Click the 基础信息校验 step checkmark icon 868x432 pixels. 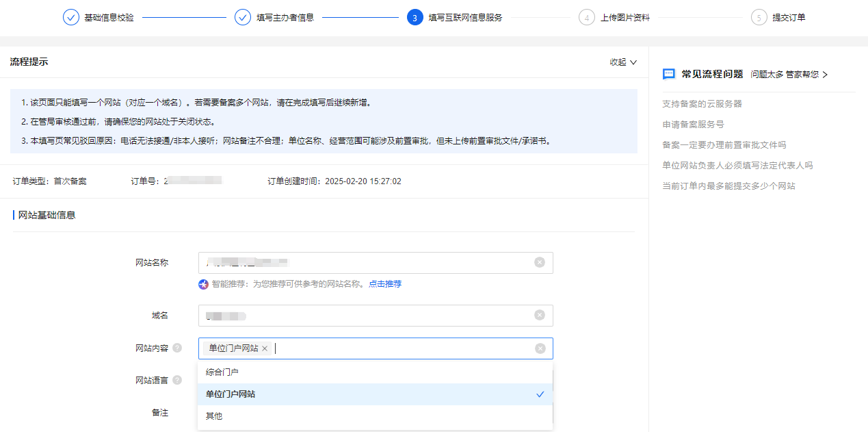point(71,17)
